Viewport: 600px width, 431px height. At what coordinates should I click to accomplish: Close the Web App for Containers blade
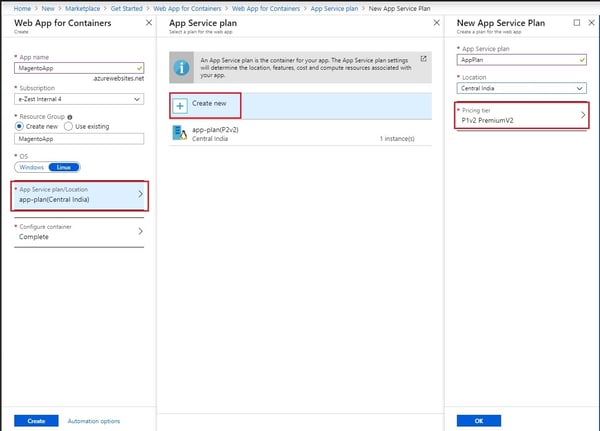tap(149, 23)
